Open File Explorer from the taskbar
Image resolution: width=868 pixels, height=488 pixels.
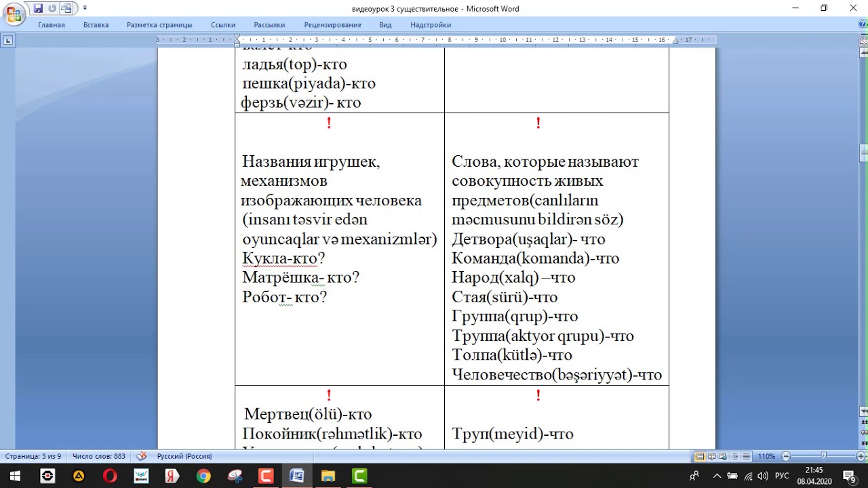[328, 475]
